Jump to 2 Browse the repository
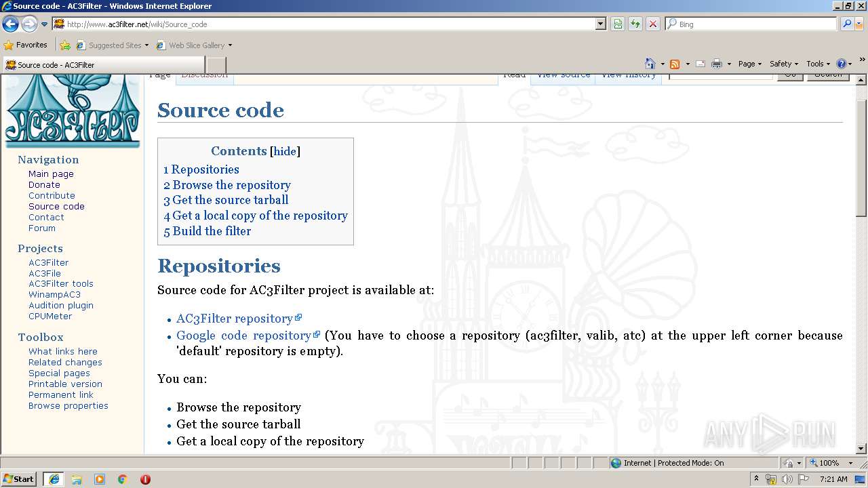The height and width of the screenshot is (488, 868). (x=227, y=185)
